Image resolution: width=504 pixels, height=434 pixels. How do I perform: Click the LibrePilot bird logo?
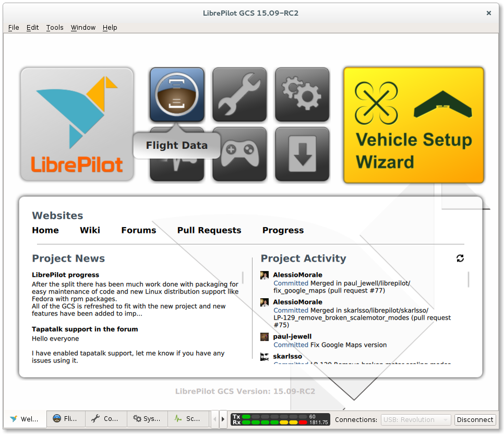tap(77, 124)
